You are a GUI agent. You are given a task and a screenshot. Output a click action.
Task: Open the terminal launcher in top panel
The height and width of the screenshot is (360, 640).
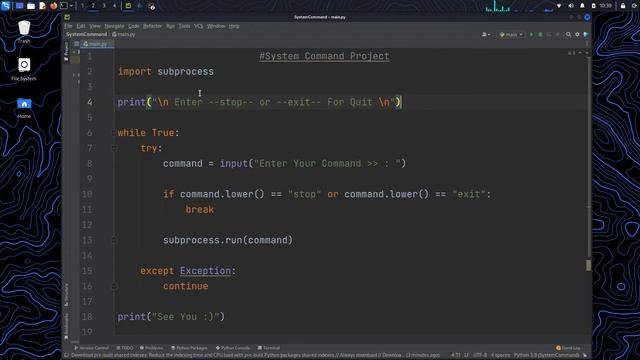click(64, 6)
